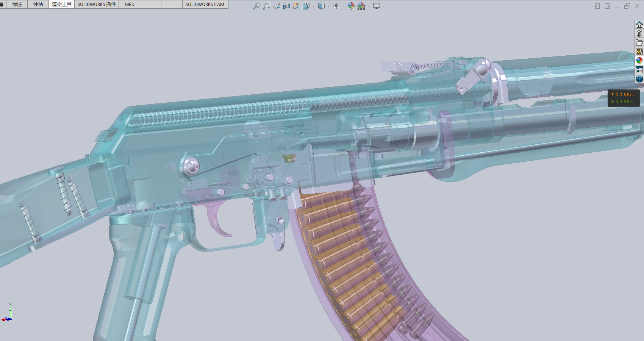The height and width of the screenshot is (341, 644).
Task: Open View Palette task pane tab
Action: [639, 52]
